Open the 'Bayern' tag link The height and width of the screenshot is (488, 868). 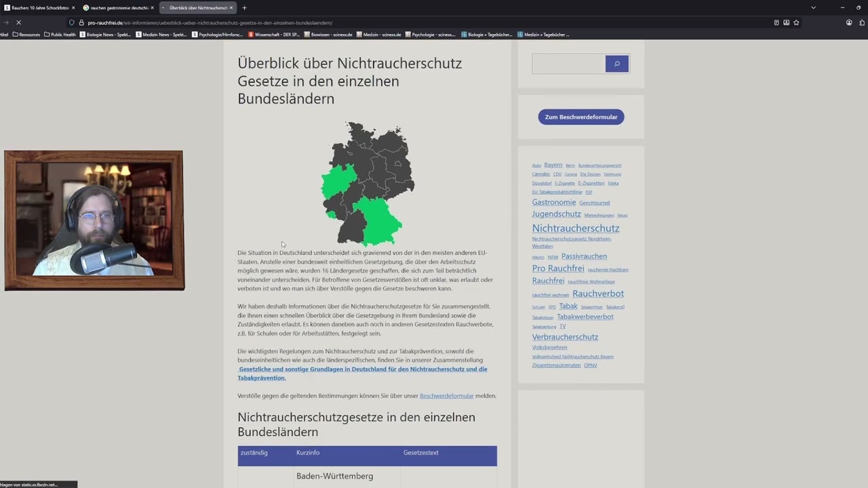[x=553, y=165]
